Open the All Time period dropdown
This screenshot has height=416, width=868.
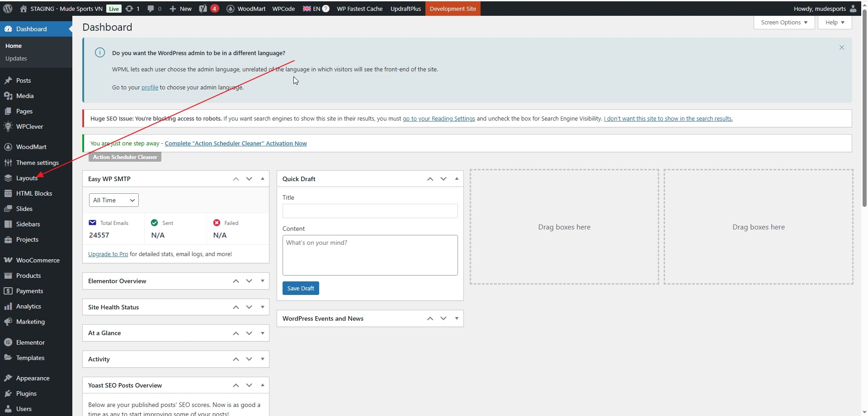coord(114,200)
